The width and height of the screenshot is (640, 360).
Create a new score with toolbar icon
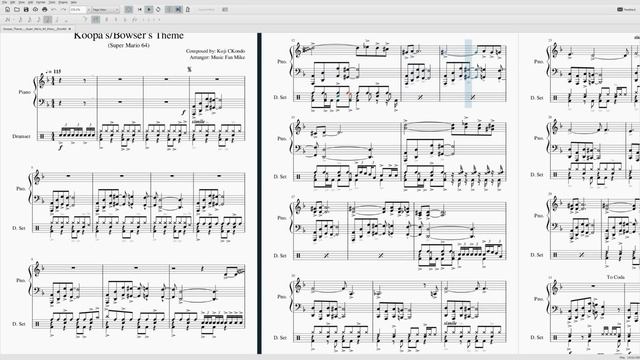tap(7, 9)
